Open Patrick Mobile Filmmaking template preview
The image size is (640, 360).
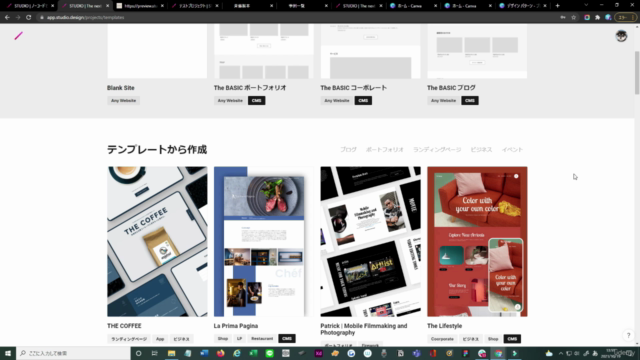tap(370, 241)
